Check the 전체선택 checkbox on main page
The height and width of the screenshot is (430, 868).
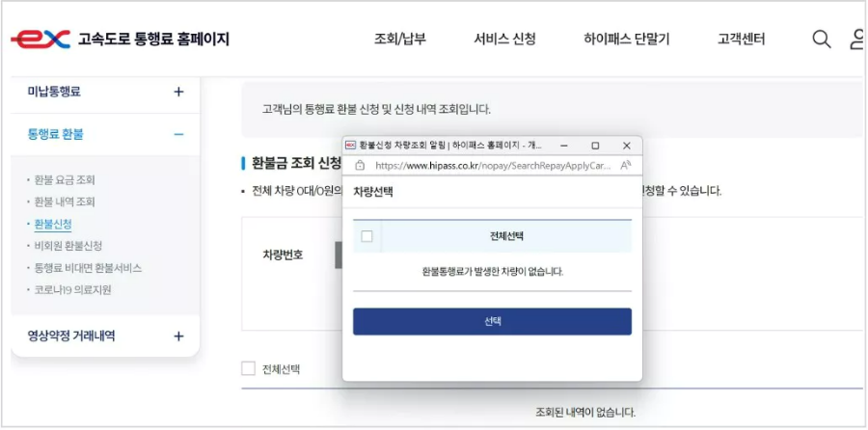tap(248, 368)
